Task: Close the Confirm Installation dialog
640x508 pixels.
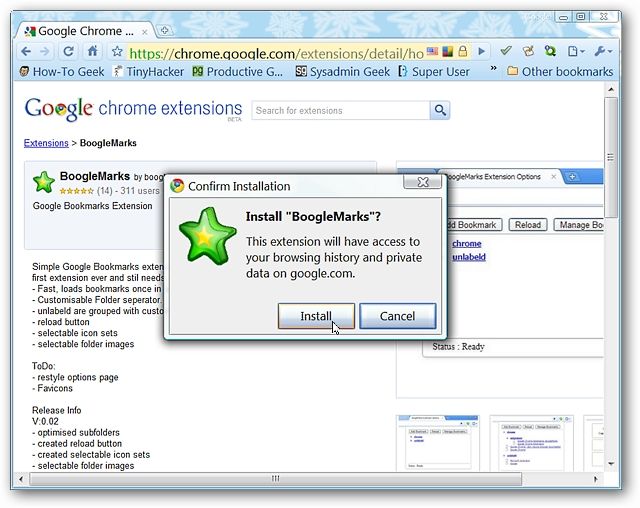Action: point(422,182)
